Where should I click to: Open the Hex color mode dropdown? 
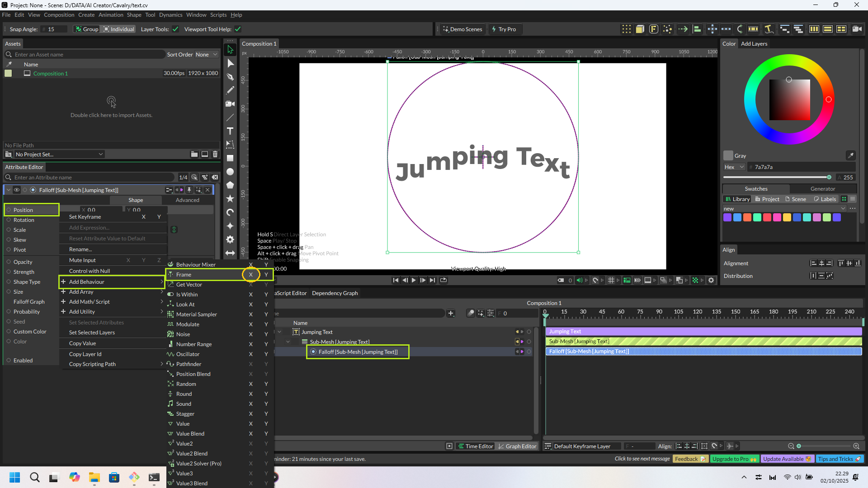point(734,167)
